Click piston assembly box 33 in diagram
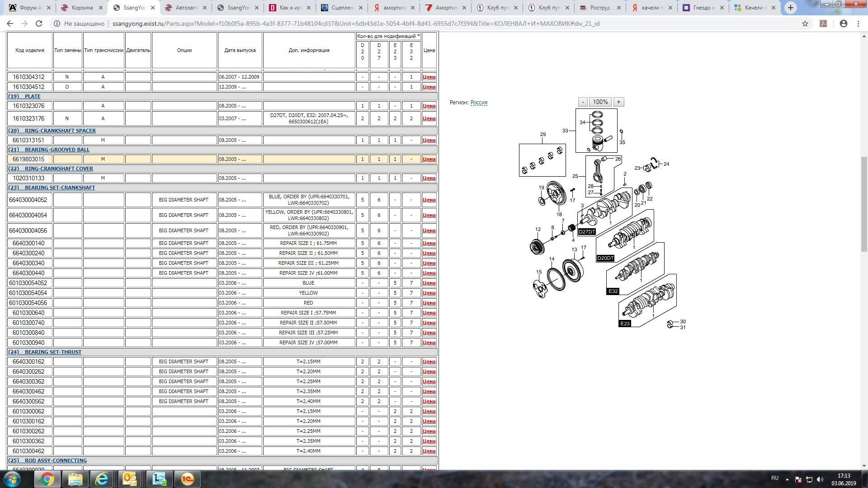The image size is (868, 488). [x=596, y=131]
